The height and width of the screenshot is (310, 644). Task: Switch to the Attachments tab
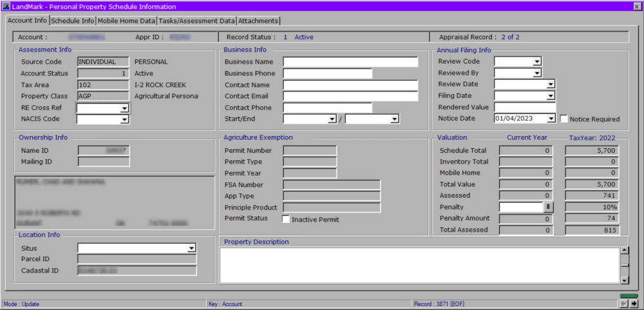258,21
